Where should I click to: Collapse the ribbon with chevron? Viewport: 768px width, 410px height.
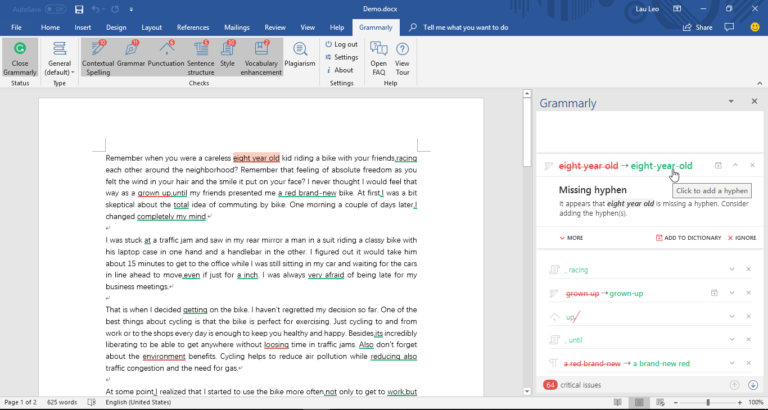pyautogui.click(x=760, y=83)
